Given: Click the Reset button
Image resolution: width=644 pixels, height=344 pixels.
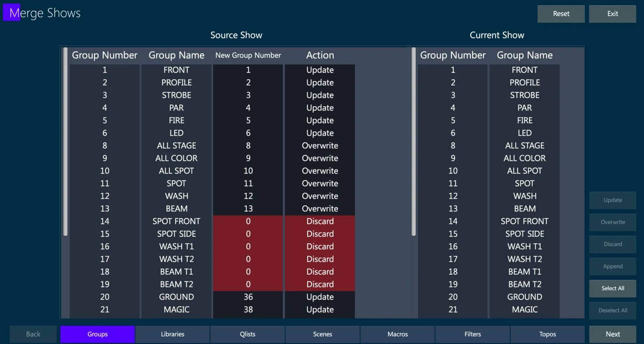Looking at the screenshot, I should coord(561,14).
